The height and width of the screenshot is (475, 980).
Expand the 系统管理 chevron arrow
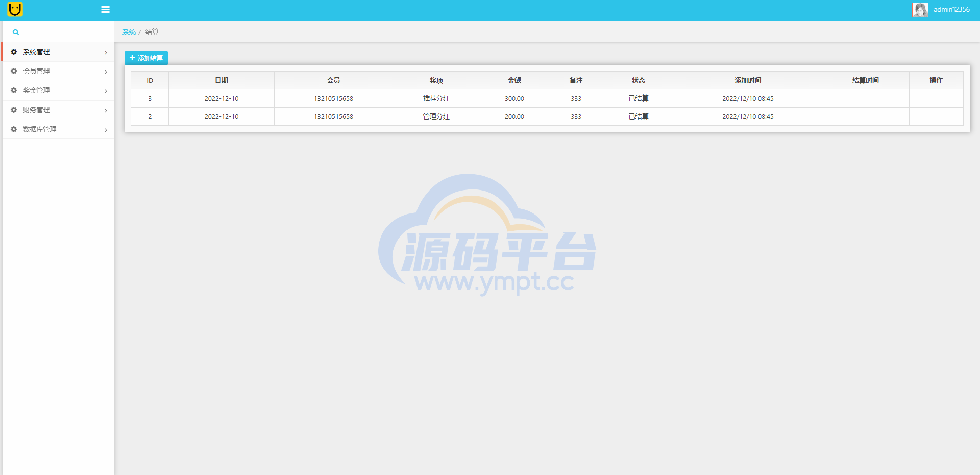tap(106, 52)
